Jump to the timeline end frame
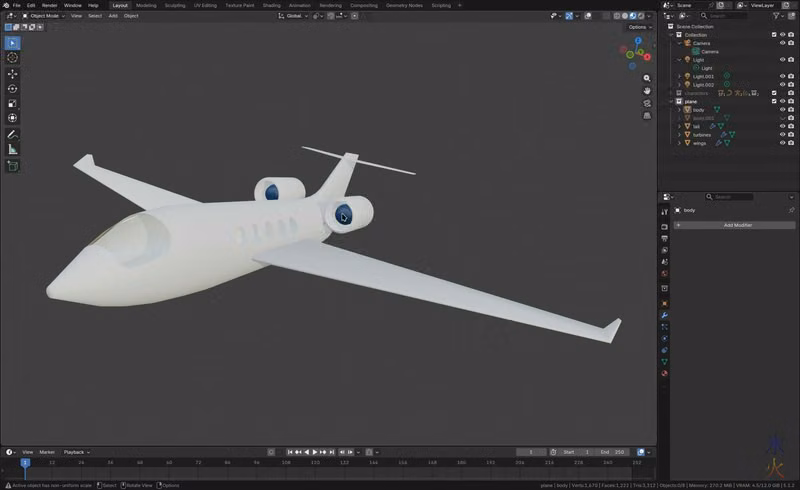Viewport: 800px width, 490px height. click(x=332, y=452)
